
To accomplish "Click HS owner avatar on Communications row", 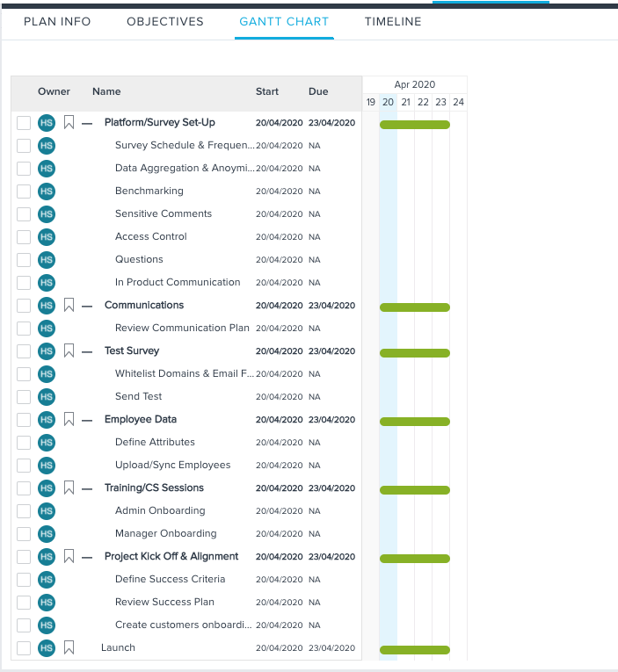I will pos(47,306).
